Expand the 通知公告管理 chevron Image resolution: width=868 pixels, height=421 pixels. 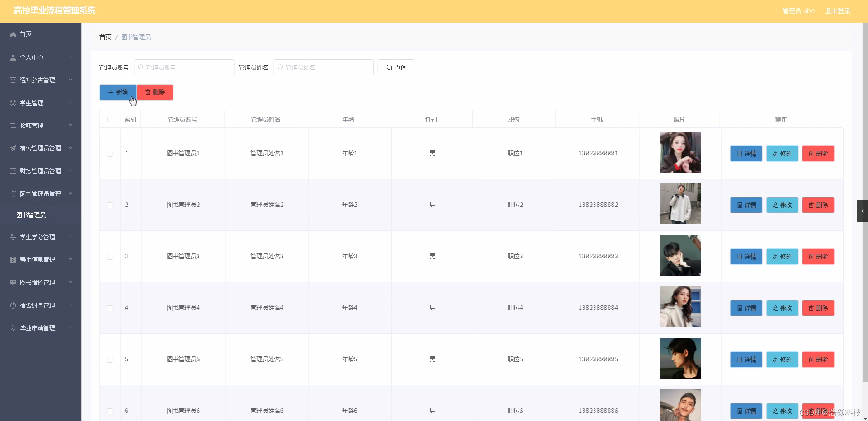(71, 80)
